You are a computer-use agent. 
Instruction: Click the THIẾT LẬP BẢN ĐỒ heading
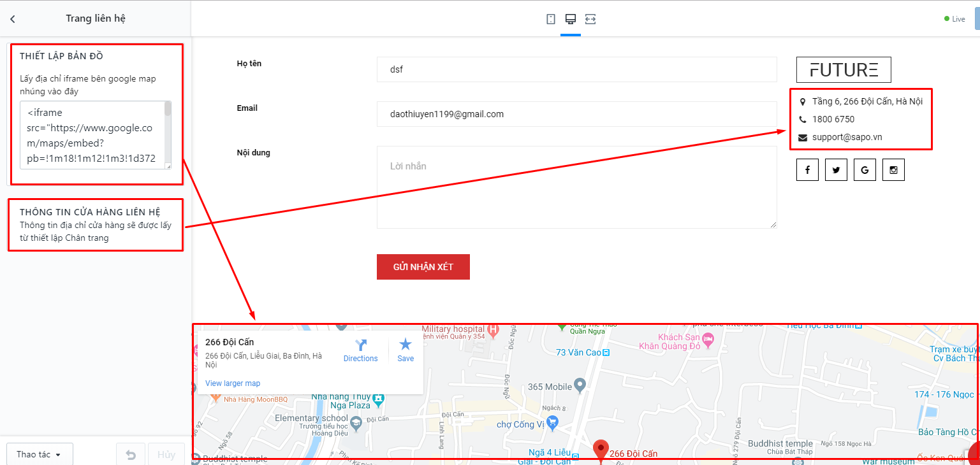click(61, 56)
